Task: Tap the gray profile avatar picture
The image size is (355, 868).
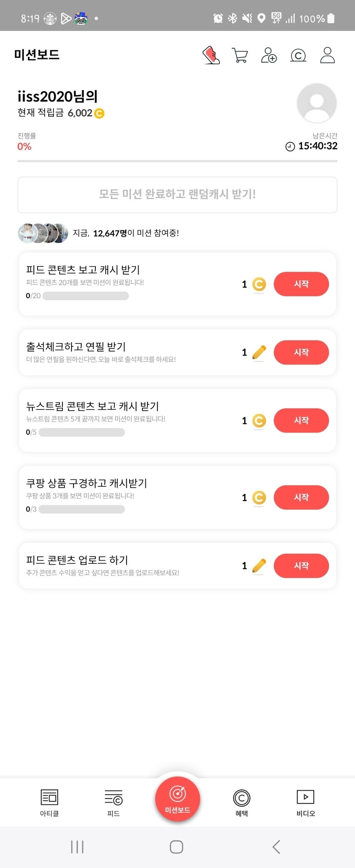Action: [x=317, y=103]
